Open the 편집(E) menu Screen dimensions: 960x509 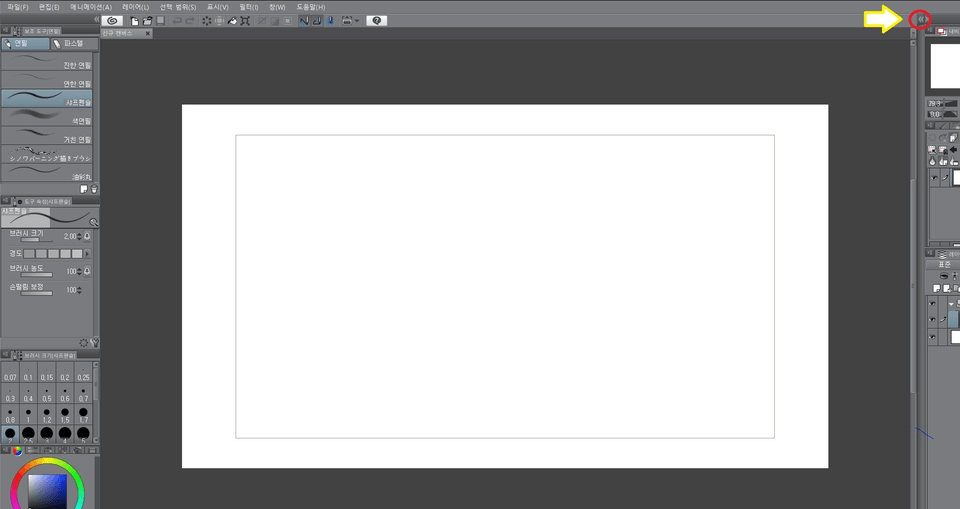coord(49,7)
